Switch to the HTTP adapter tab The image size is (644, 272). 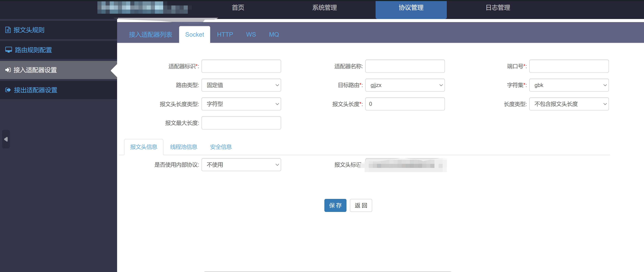click(x=225, y=35)
